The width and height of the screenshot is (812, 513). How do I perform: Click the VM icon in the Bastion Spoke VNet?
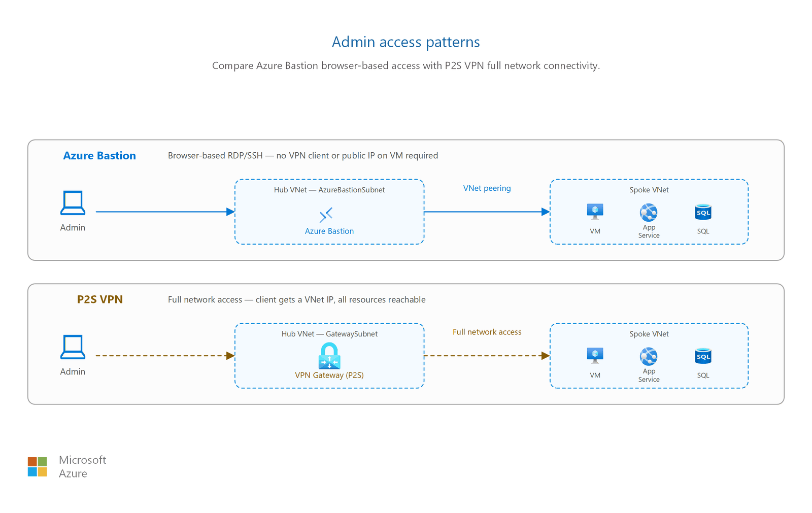595,212
